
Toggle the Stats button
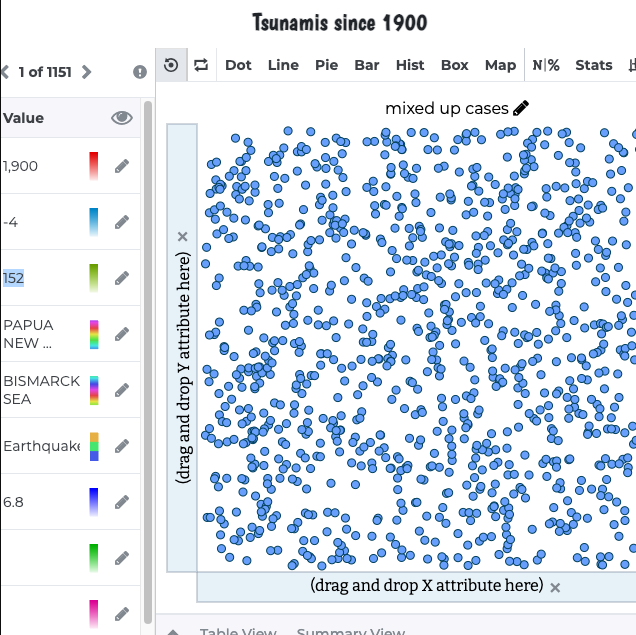pos(594,65)
